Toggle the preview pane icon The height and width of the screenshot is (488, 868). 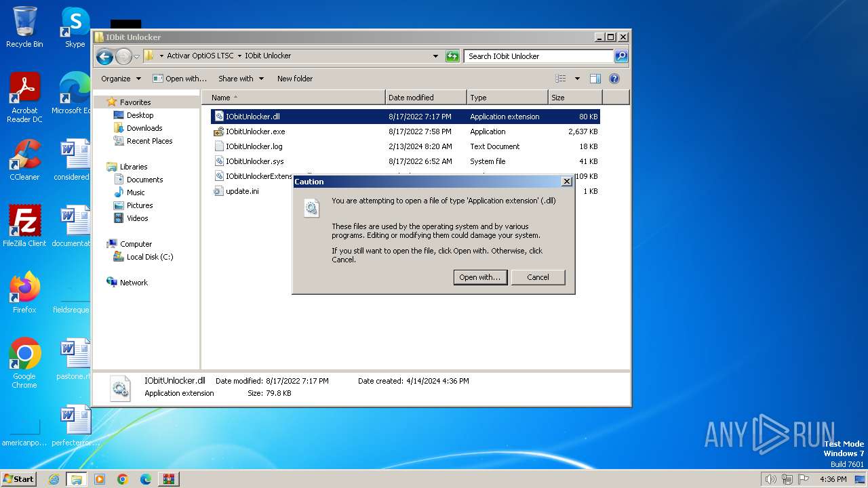click(595, 79)
